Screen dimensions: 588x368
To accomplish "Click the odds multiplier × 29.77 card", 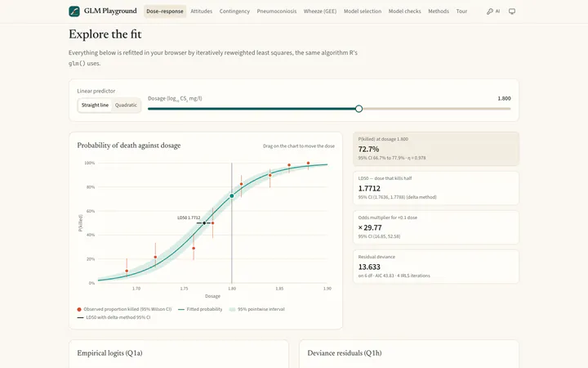I will [x=436, y=227].
